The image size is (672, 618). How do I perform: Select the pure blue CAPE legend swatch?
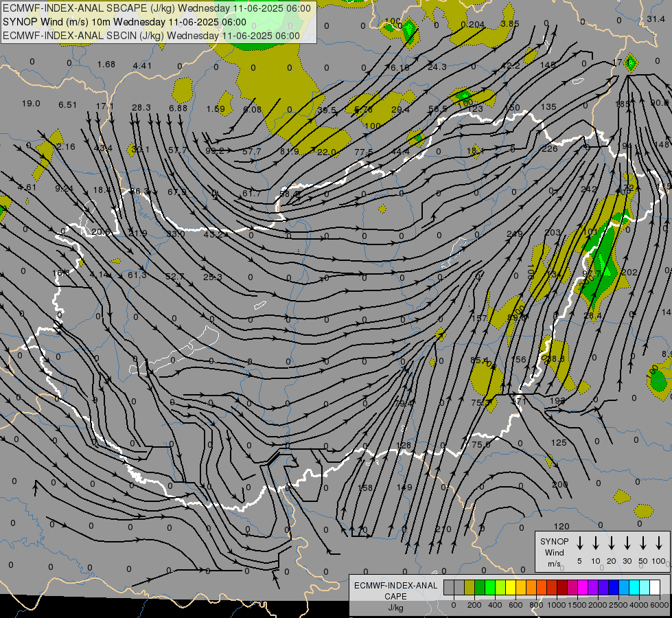point(613,587)
